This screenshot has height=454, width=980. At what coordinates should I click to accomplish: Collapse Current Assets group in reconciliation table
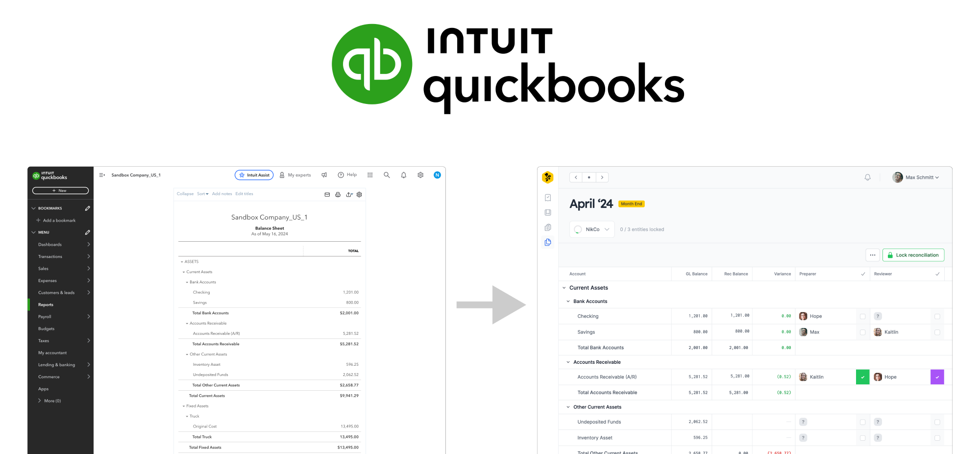[564, 288]
